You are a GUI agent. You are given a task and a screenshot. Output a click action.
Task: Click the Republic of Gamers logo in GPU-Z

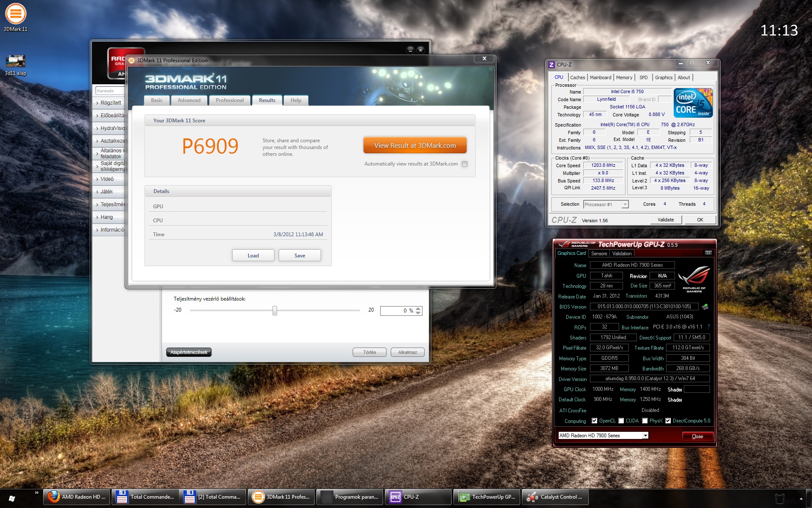tap(694, 279)
